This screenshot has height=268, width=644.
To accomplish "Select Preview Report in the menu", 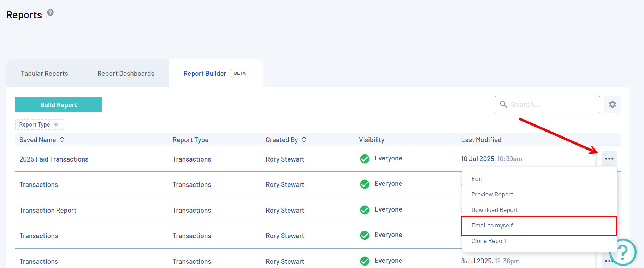I will tap(492, 194).
